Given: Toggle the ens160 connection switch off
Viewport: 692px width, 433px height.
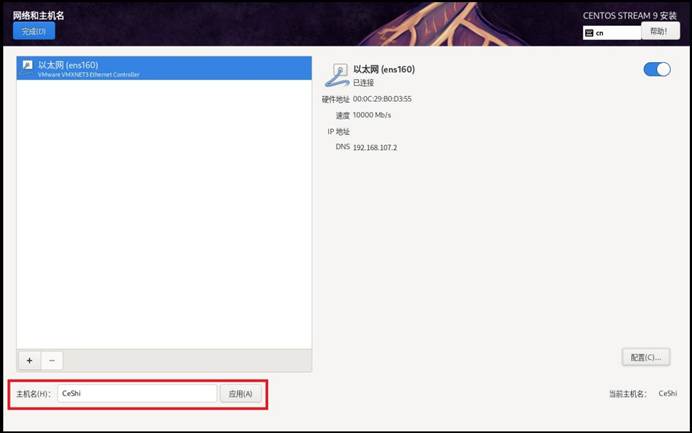Looking at the screenshot, I should click(657, 69).
